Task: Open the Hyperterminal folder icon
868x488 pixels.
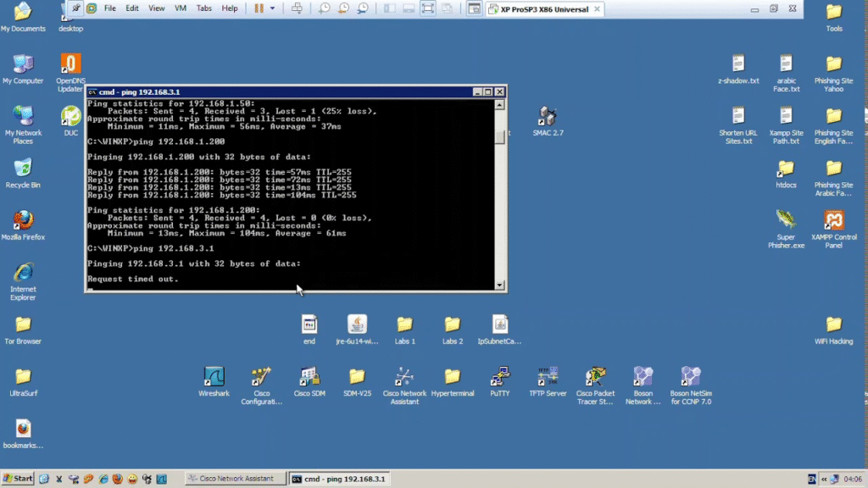Action: click(x=453, y=376)
